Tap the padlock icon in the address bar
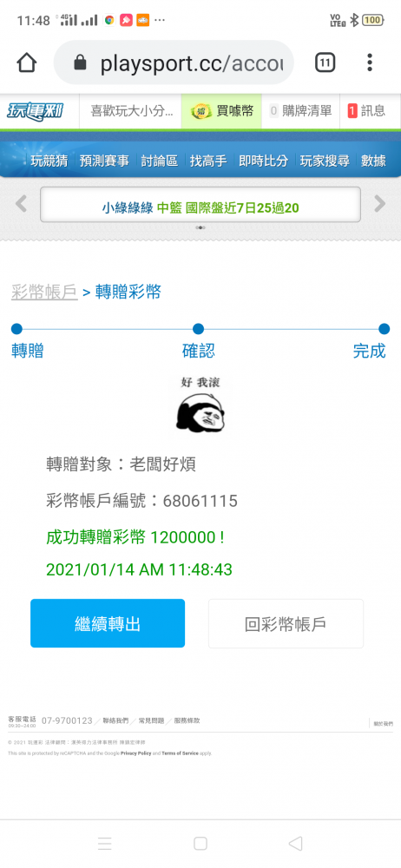This screenshot has height=868, width=401. tap(81, 62)
